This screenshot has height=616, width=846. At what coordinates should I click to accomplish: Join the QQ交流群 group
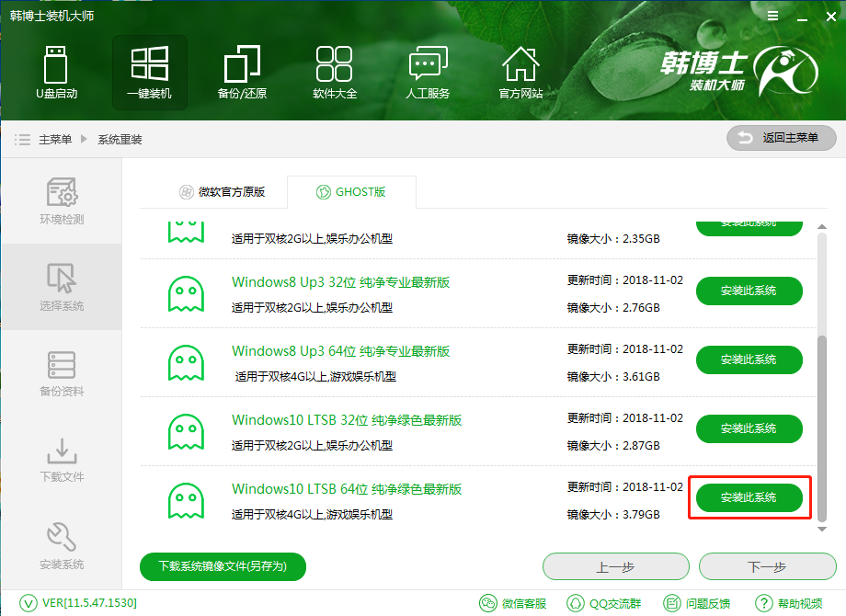point(604,604)
